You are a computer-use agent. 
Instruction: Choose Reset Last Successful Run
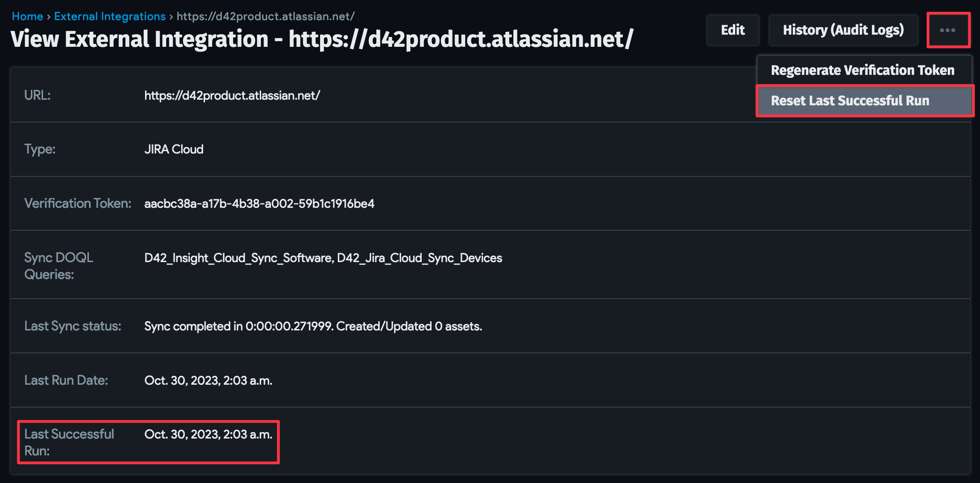point(850,101)
